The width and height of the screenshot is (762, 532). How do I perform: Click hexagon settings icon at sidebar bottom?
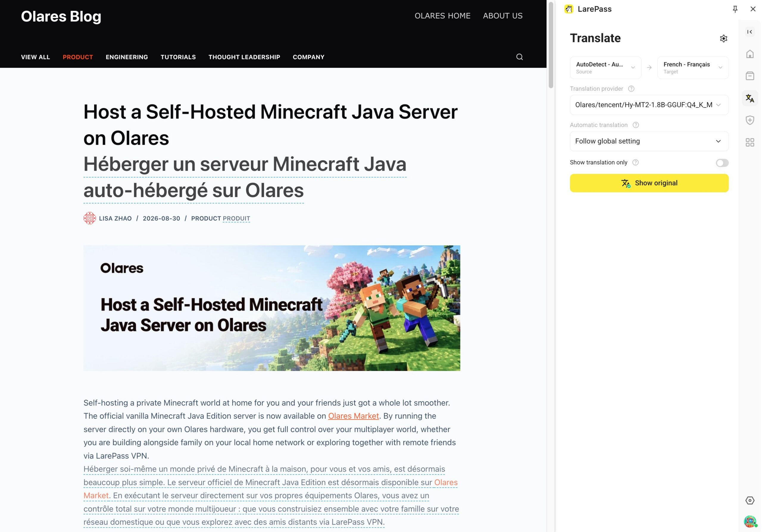(x=750, y=500)
